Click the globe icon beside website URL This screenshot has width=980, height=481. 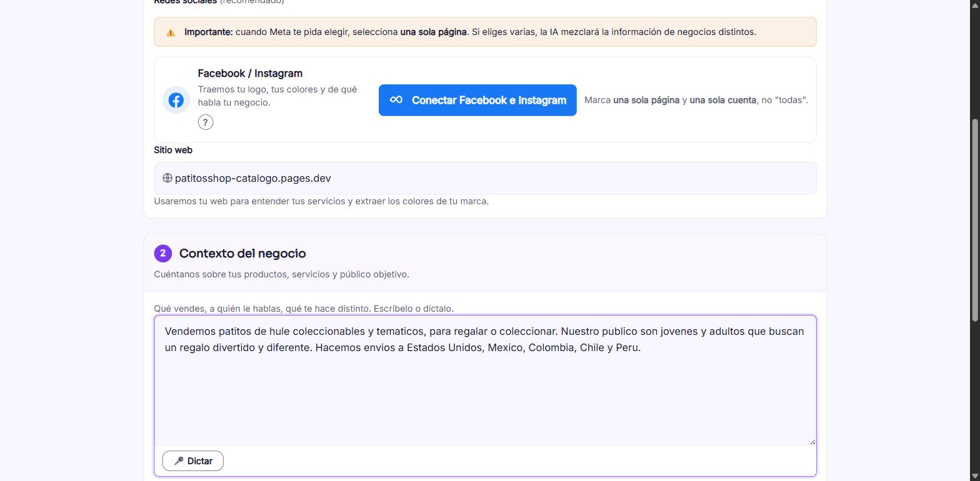click(x=167, y=178)
